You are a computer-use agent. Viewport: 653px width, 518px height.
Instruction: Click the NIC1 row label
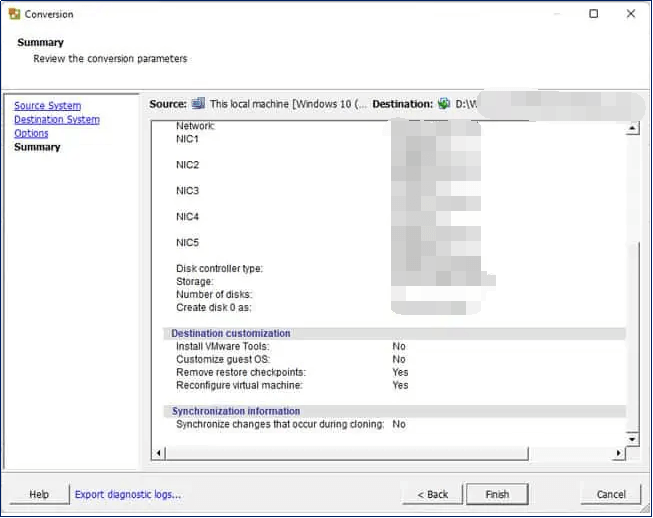point(187,139)
